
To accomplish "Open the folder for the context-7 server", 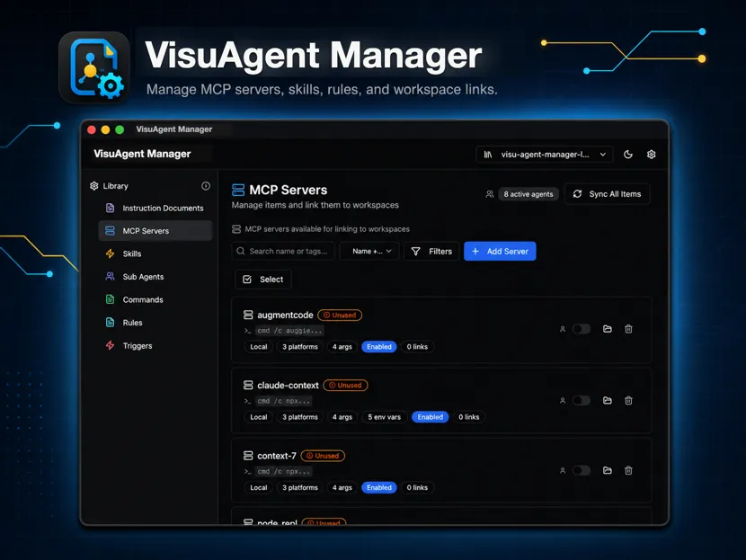I will coord(607,470).
